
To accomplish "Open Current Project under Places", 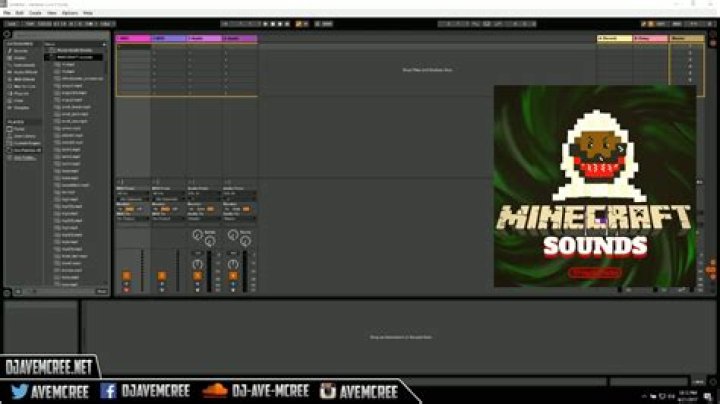I will (27, 143).
